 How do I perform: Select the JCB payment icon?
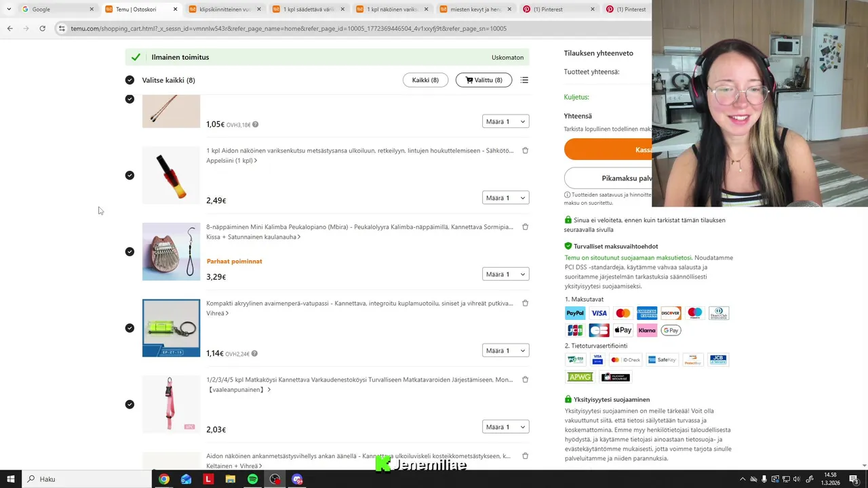(x=575, y=330)
